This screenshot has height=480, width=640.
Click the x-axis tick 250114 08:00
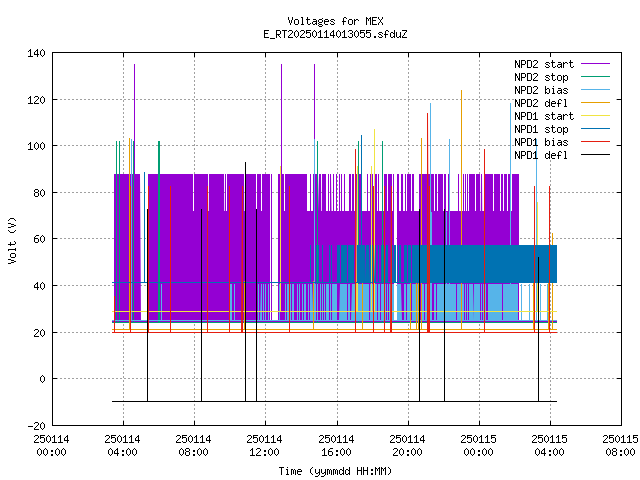point(193,446)
